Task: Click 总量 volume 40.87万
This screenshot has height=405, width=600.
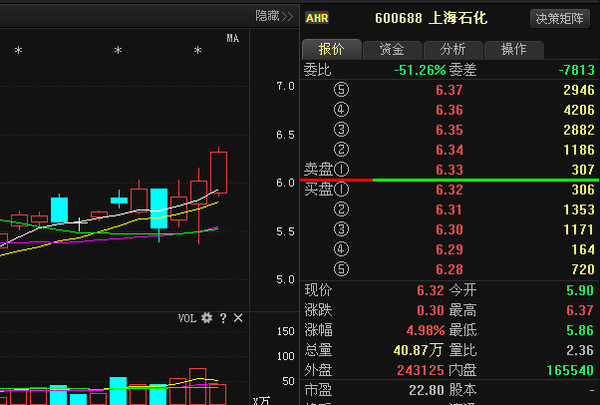Action: (418, 350)
